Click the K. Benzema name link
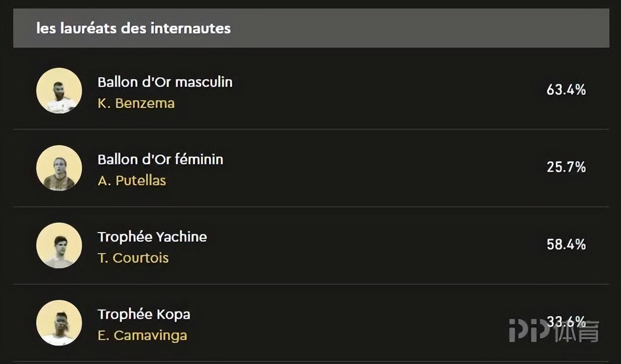The height and width of the screenshot is (364, 621). [136, 103]
